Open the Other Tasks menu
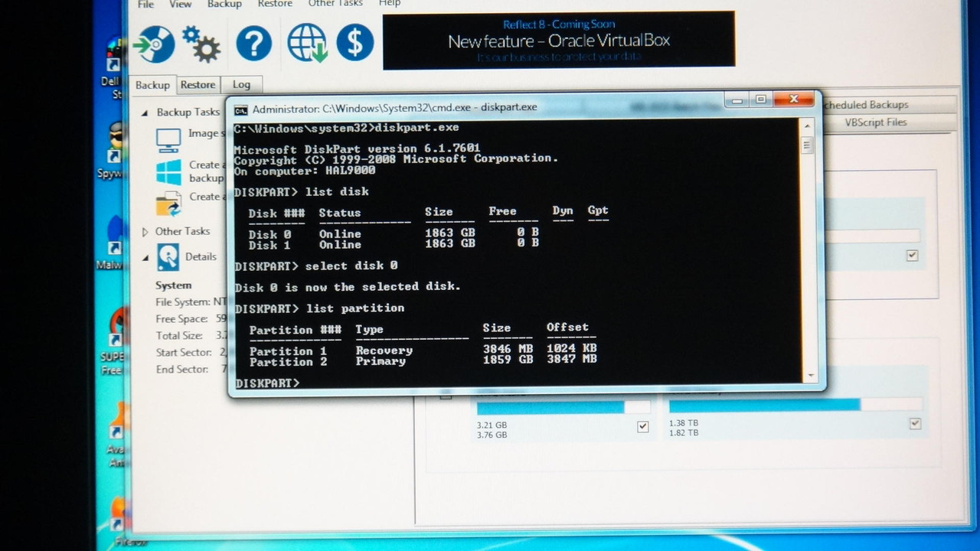Screen dimensions: 980x551 335,4
